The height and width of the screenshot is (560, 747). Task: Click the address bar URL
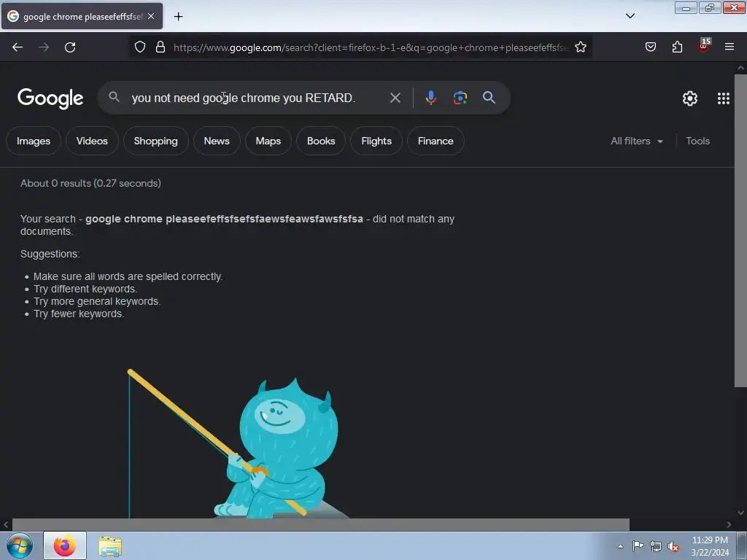point(371,47)
